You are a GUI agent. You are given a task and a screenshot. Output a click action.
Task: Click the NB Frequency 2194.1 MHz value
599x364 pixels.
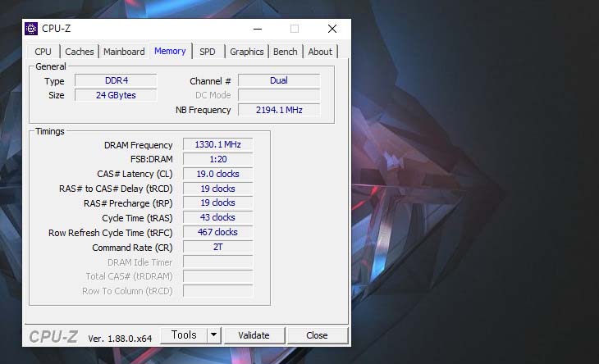click(x=279, y=110)
